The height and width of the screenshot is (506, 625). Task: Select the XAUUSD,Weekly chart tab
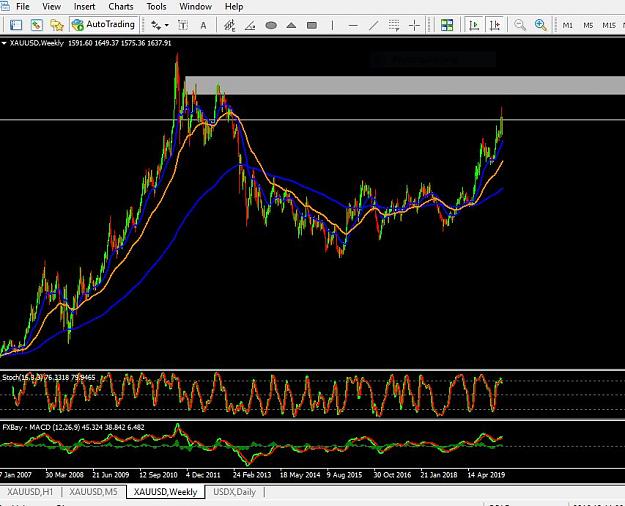point(165,492)
